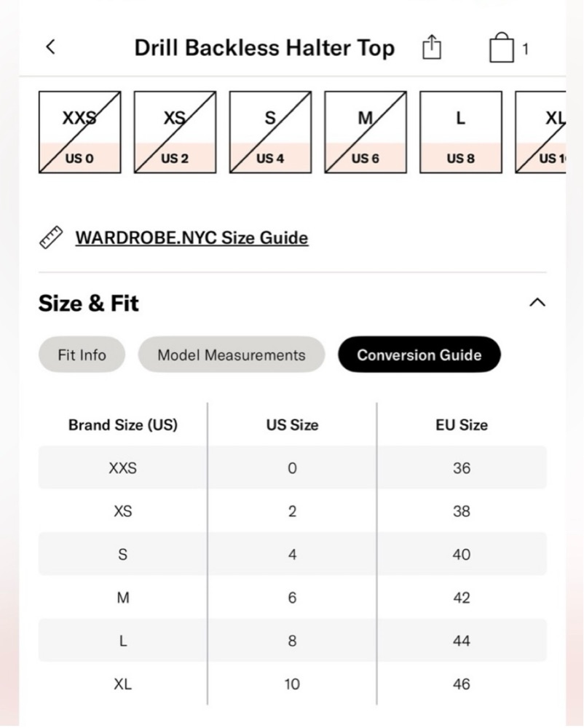Switch to the Fit Info tab
Image resolution: width=584 pixels, height=728 pixels.
click(x=82, y=355)
